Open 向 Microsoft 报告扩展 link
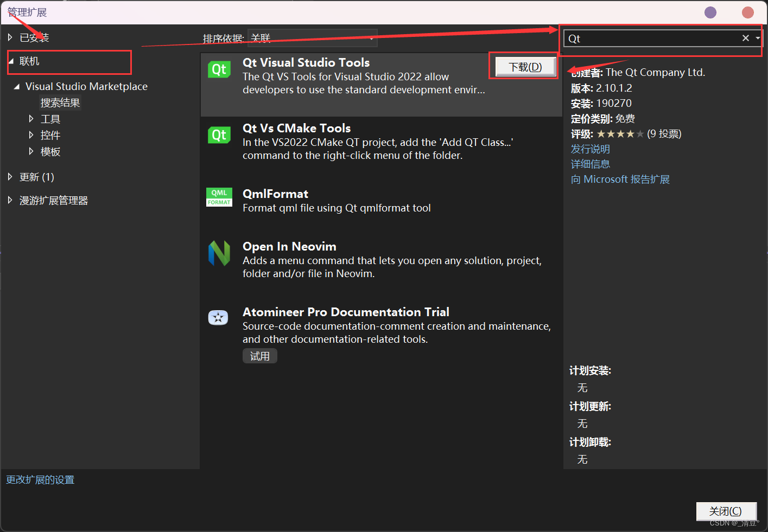Viewport: 768px width, 532px height. [x=620, y=179]
